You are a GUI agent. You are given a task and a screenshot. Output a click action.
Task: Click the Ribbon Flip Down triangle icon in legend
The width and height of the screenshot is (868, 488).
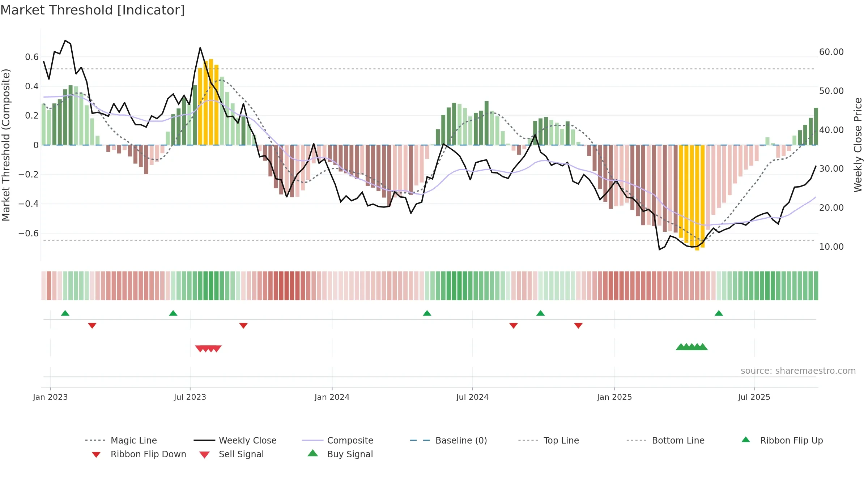tap(96, 455)
